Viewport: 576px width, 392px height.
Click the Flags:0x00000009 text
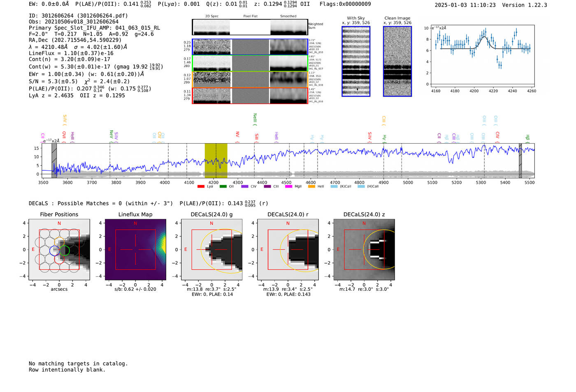coord(345,4)
